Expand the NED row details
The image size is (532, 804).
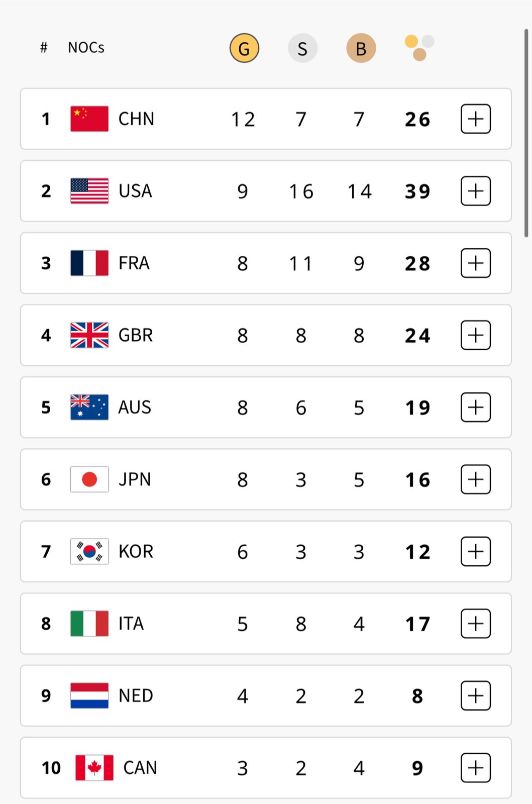click(x=475, y=696)
